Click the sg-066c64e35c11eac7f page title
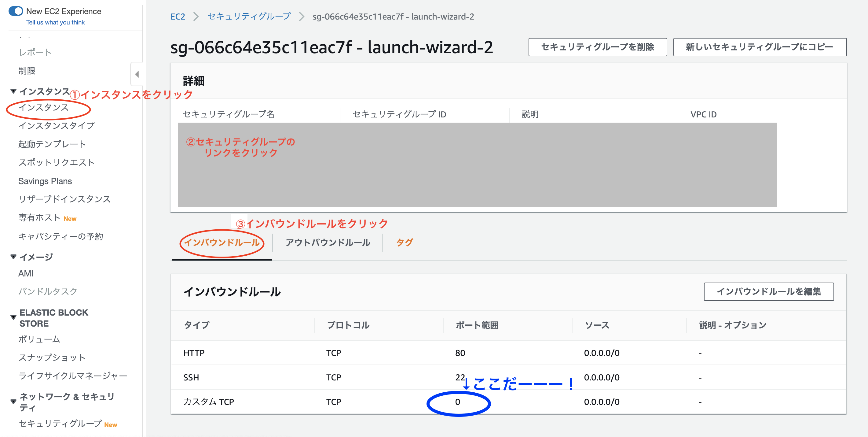Viewport: 868px width, 437px height. [331, 47]
